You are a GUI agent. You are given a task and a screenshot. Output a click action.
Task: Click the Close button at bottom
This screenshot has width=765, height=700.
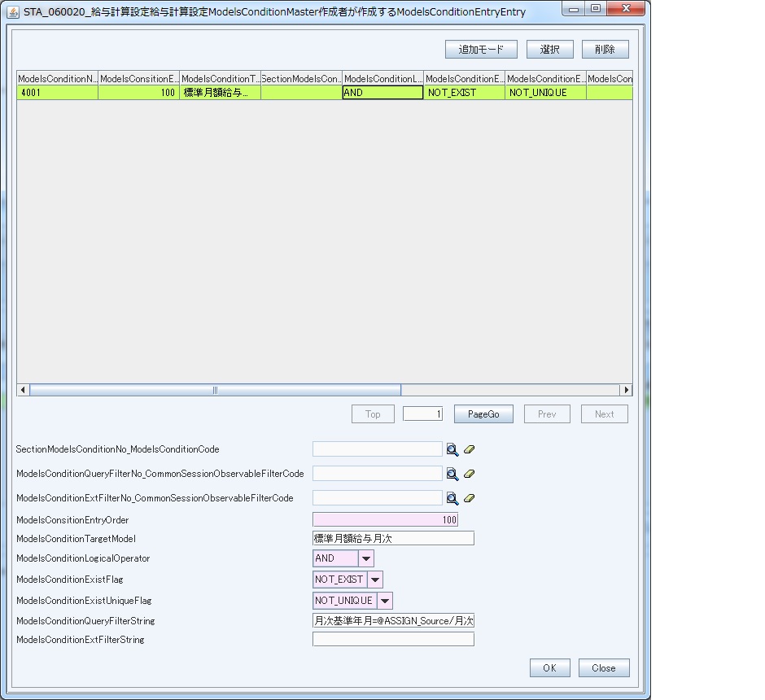(x=604, y=667)
